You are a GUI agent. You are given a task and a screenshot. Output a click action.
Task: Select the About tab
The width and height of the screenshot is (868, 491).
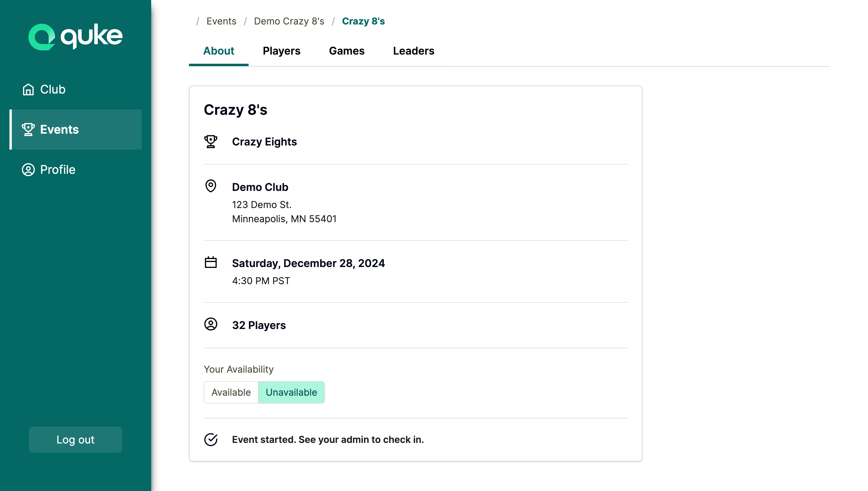coord(218,51)
